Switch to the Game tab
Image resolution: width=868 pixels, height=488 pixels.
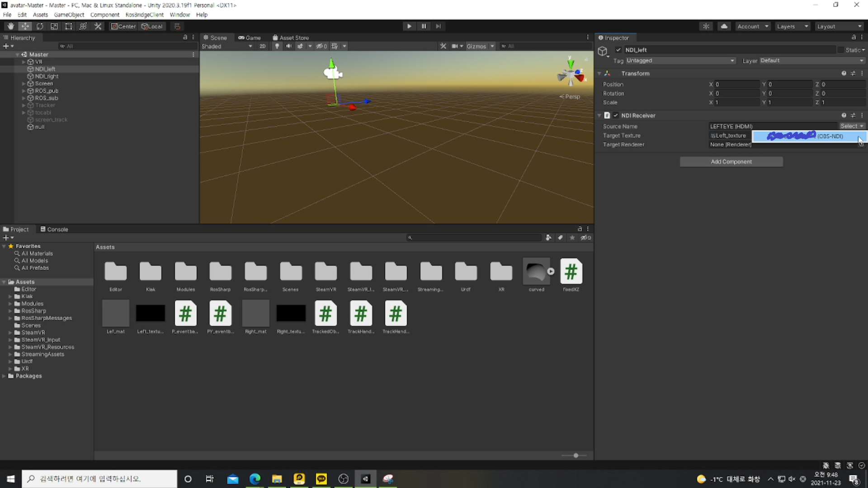[250, 38]
